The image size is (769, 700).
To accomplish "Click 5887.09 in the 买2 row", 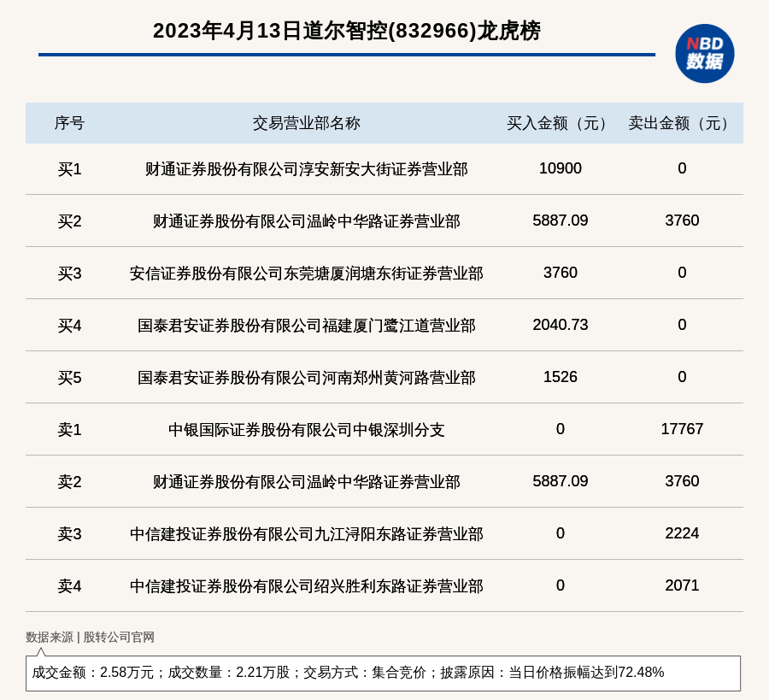I will coord(560,221).
